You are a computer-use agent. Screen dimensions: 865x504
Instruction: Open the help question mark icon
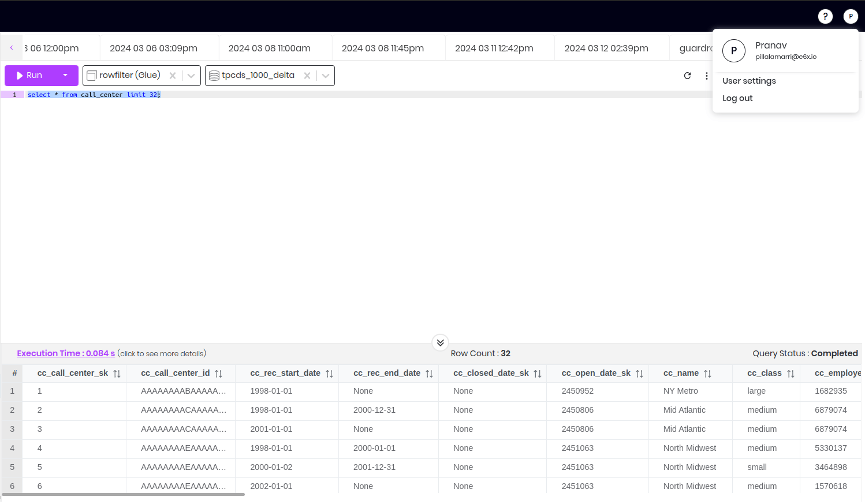pyautogui.click(x=825, y=16)
